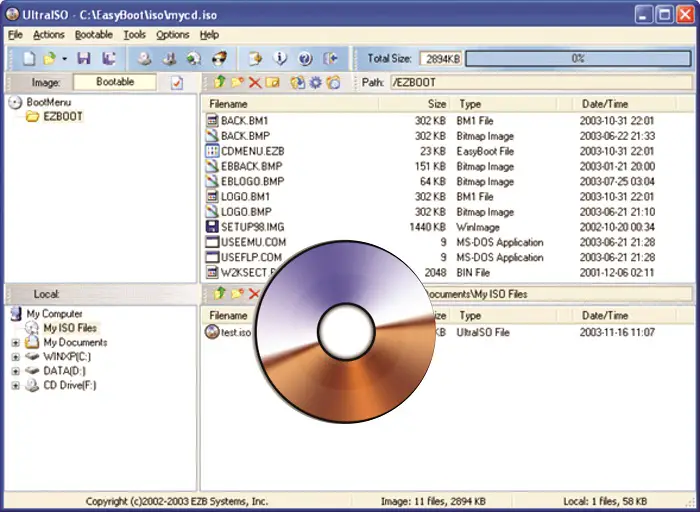Expand the WINXP(C:) drive node

point(15,356)
